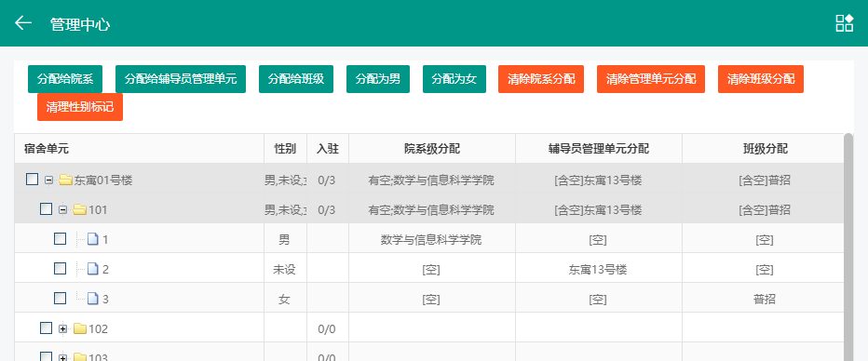Click 清除院系分配 button

coord(541,79)
